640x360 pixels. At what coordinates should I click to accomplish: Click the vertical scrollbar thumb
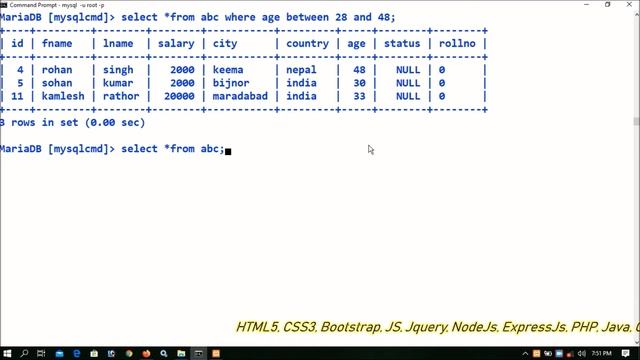coord(636,121)
